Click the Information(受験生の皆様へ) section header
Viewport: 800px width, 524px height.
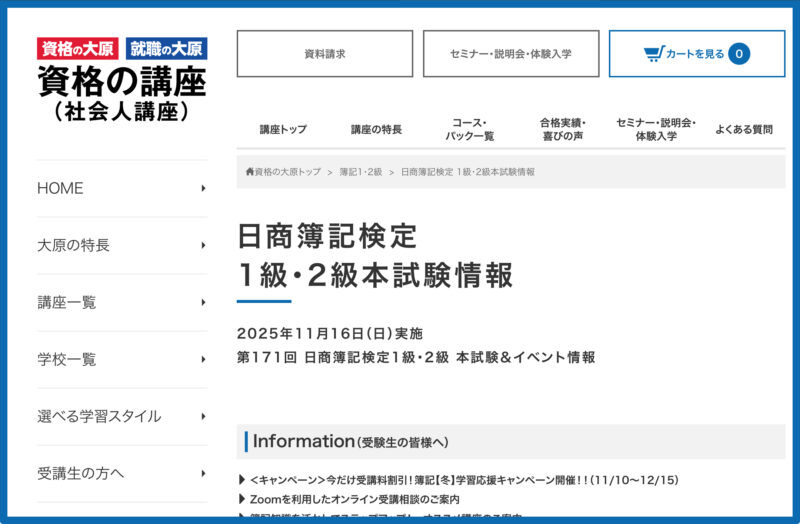(x=511, y=441)
